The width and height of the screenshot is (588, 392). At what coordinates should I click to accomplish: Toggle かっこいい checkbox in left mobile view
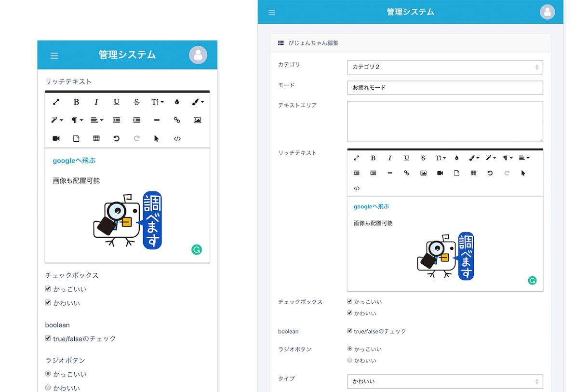point(48,289)
